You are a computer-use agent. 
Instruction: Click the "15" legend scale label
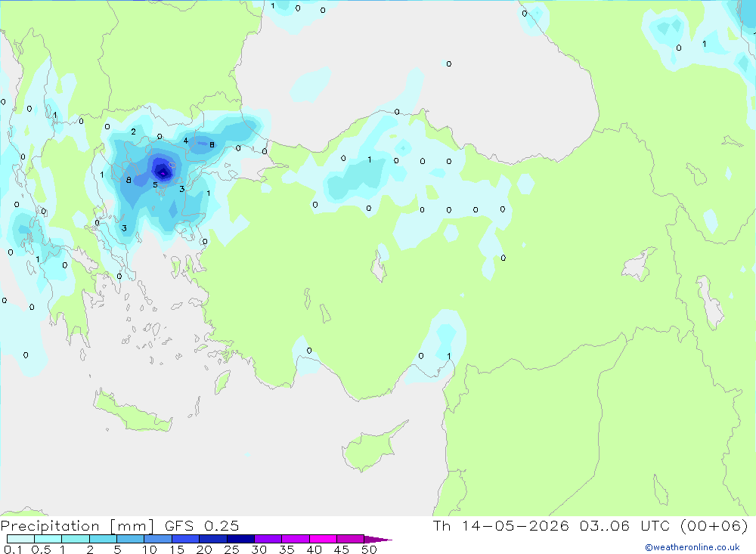[177, 549]
